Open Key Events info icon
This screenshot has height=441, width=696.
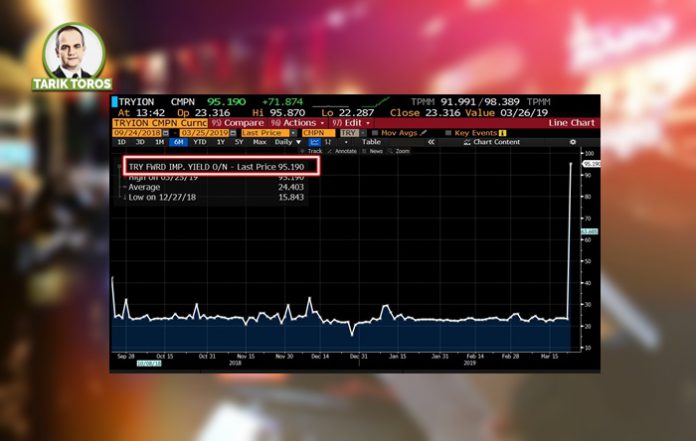(502, 133)
